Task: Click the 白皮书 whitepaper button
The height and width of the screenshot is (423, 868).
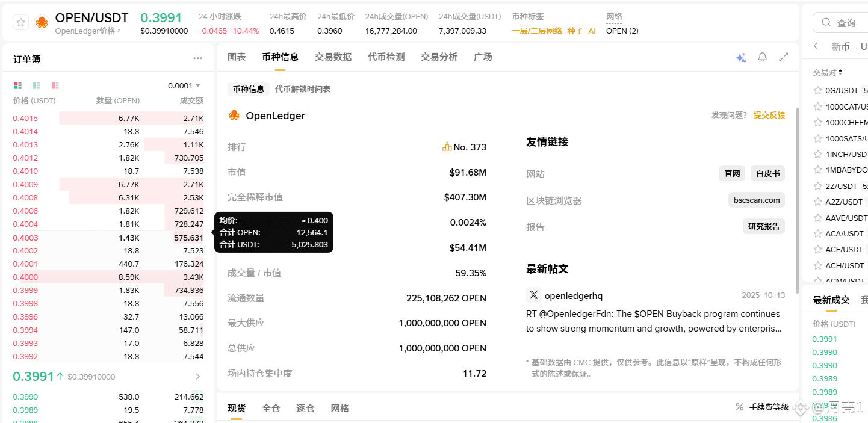Action: coord(767,173)
